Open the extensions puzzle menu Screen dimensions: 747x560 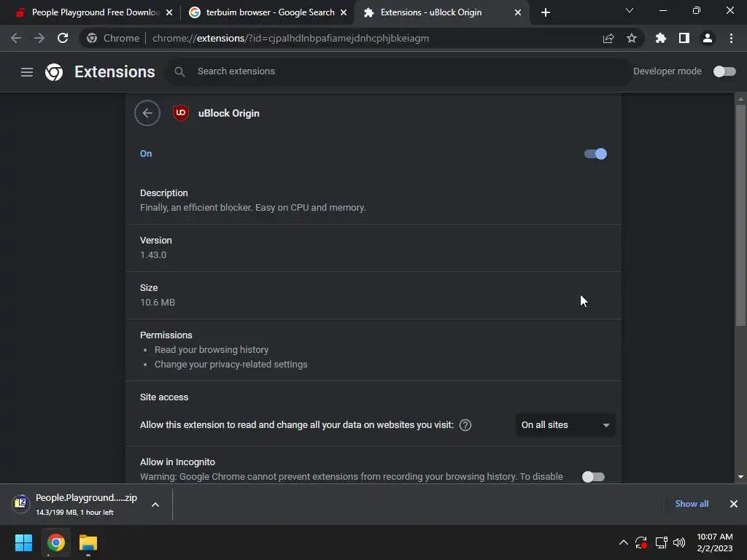tap(661, 38)
